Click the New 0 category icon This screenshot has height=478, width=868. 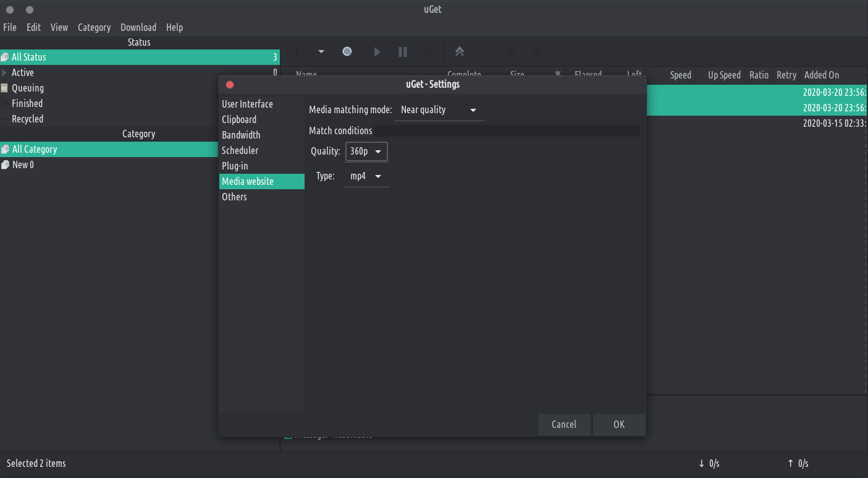tap(5, 164)
